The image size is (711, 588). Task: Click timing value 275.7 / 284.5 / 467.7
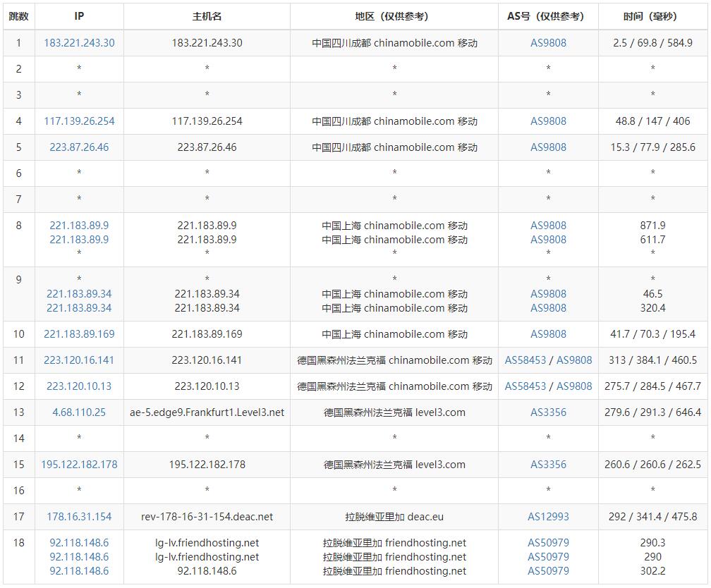(652, 386)
